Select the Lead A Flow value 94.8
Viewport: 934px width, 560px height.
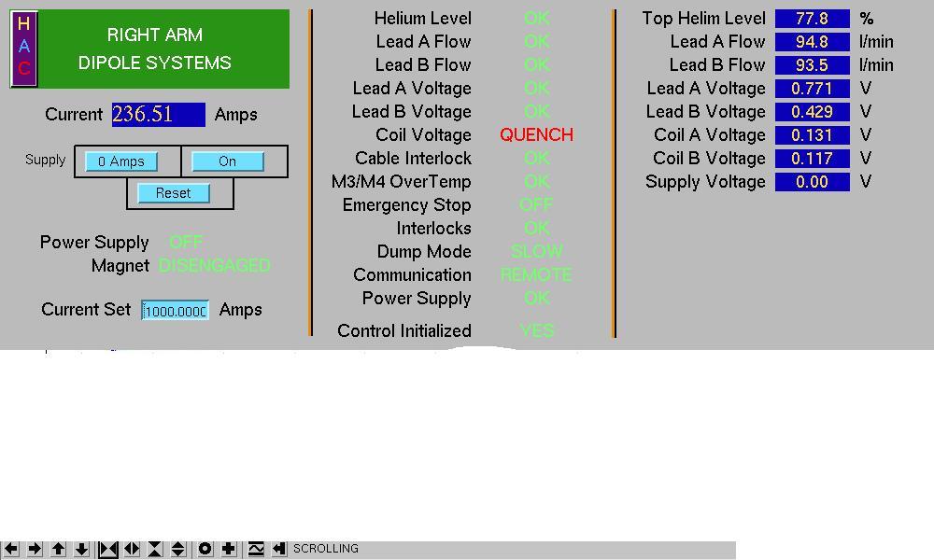click(x=813, y=42)
